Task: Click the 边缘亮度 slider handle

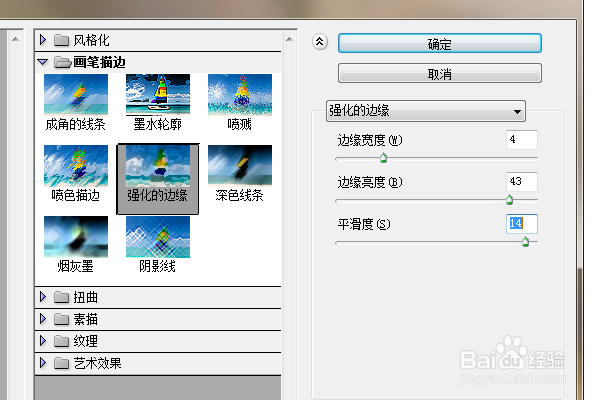Action: 509,200
